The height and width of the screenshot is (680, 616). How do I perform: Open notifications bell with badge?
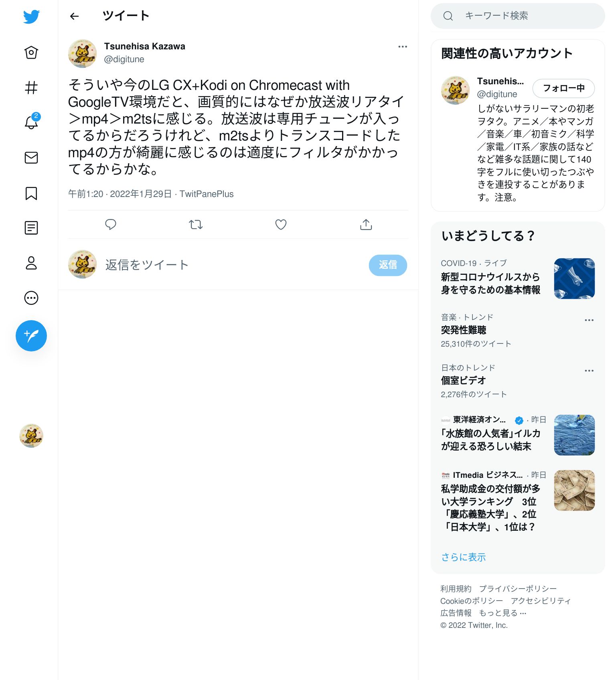(x=31, y=122)
